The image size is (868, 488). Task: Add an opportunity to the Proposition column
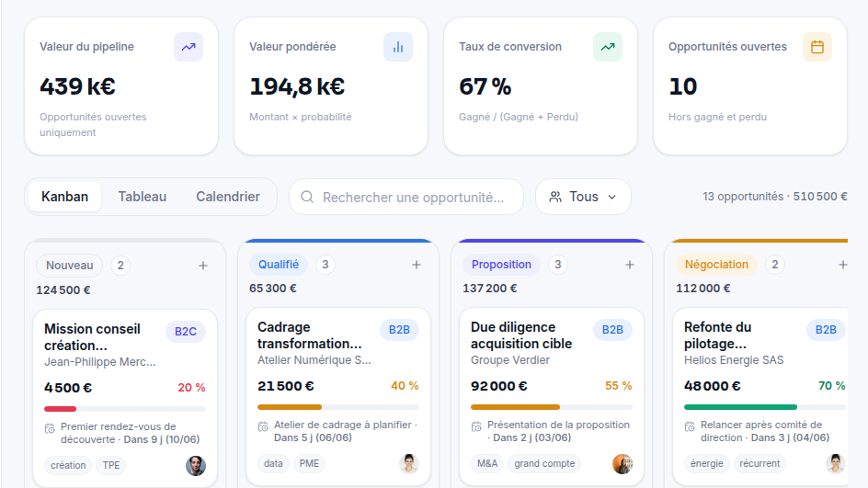pos(630,265)
